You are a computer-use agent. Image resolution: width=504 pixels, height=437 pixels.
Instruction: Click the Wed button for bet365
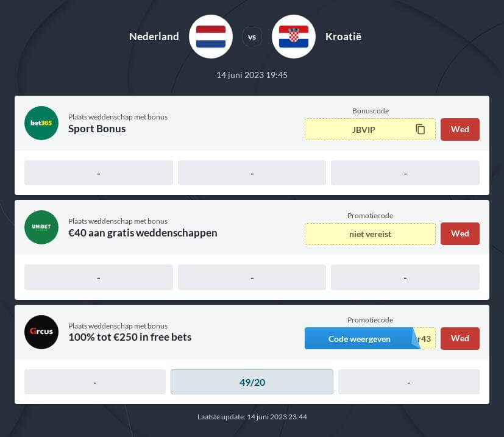pyautogui.click(x=460, y=129)
